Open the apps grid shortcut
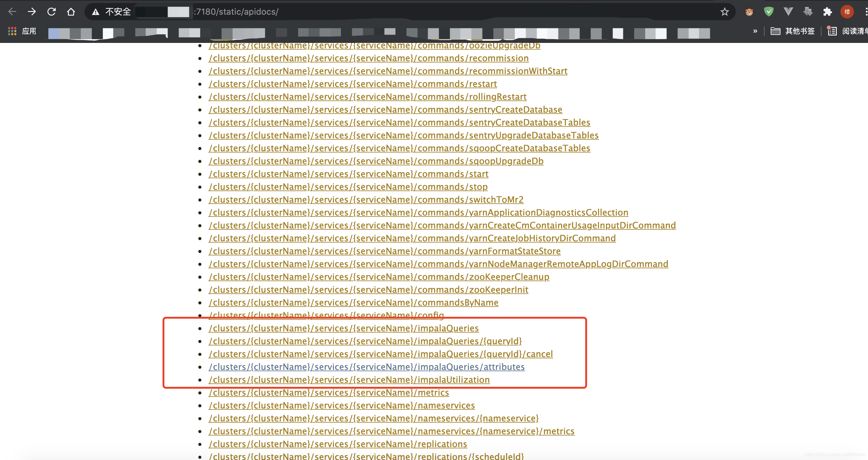Image resolution: width=868 pixels, height=460 pixels. [x=13, y=31]
